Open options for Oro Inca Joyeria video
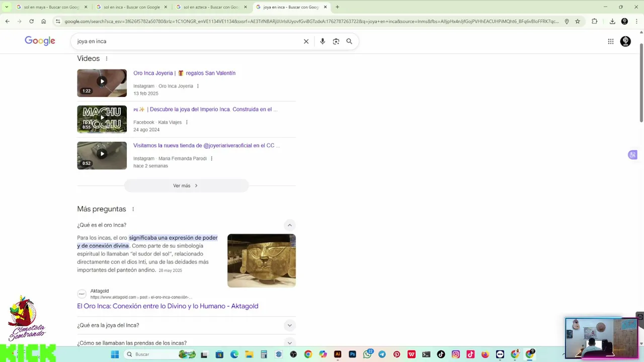The image size is (644, 362). pos(198,86)
